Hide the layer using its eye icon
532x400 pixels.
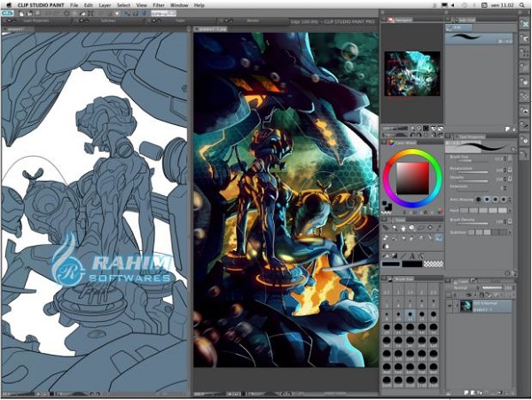[450, 305]
